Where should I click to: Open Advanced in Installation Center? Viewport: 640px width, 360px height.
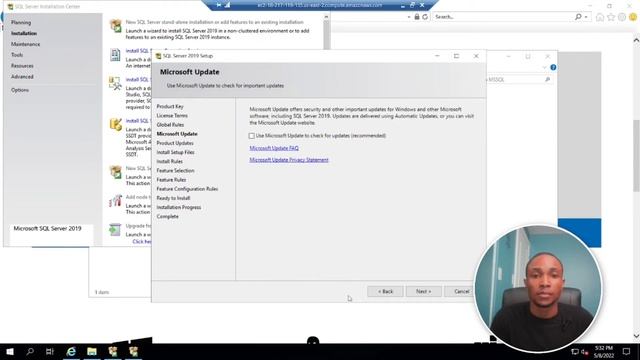point(22,77)
